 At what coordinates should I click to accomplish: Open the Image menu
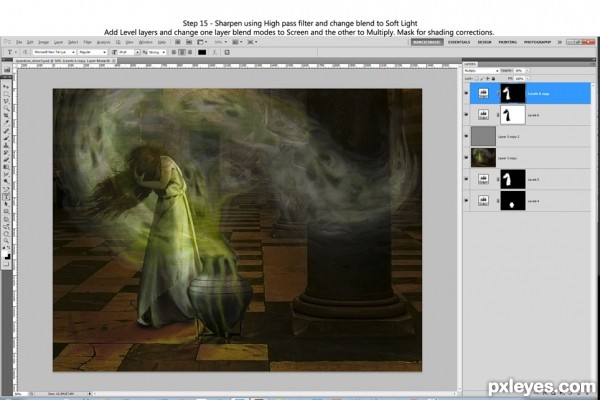[44, 42]
